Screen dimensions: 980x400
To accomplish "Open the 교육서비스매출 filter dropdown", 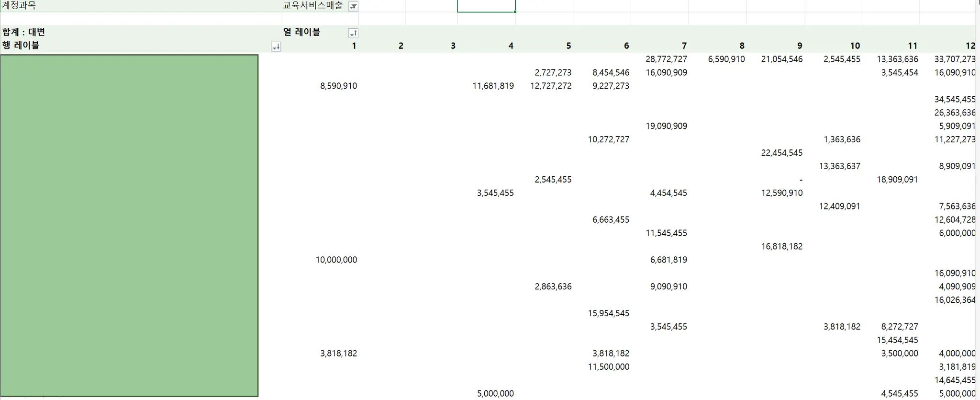I will [353, 6].
